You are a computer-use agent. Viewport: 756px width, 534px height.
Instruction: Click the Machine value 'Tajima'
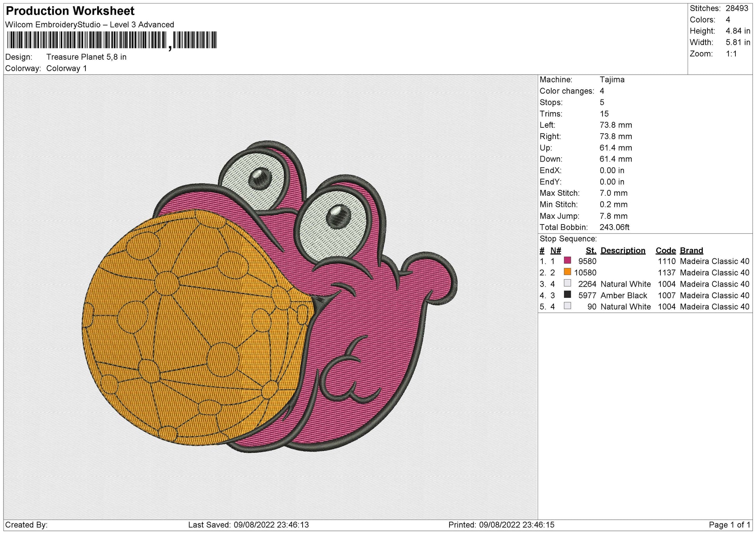coord(612,80)
